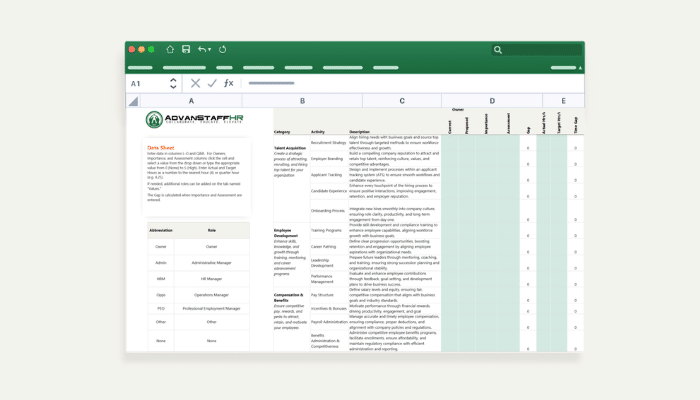Click the 'Role' table header
Image resolution: width=700 pixels, height=400 pixels.
tap(212, 230)
